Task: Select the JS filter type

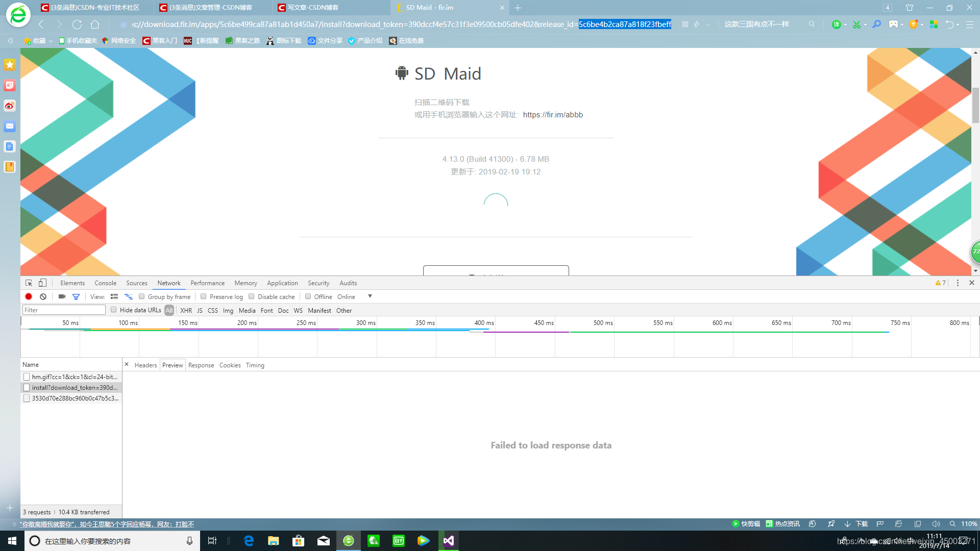Action: tap(200, 311)
